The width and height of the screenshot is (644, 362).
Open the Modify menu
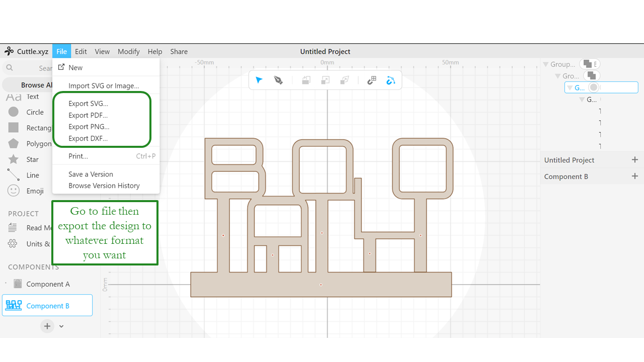click(129, 51)
